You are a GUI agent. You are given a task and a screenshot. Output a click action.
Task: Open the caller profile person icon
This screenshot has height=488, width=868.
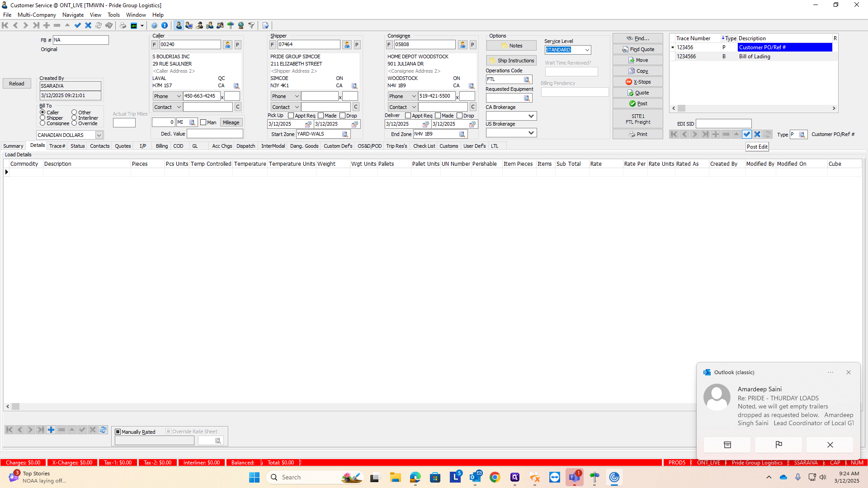click(227, 45)
